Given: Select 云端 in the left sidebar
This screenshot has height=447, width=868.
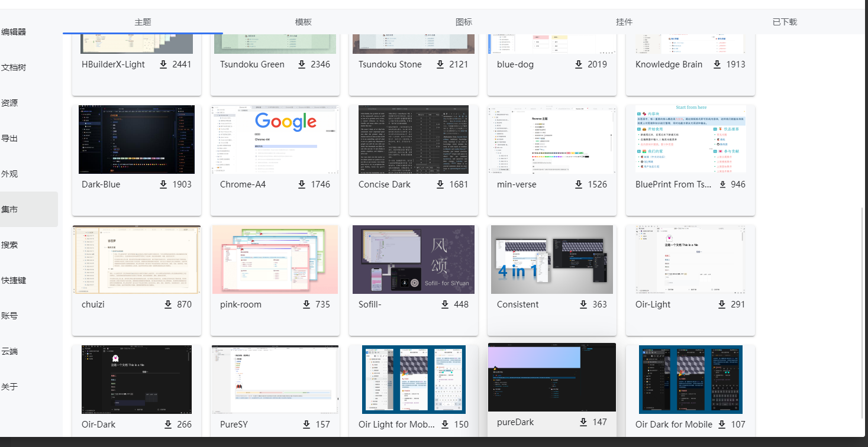Looking at the screenshot, I should (x=10, y=351).
